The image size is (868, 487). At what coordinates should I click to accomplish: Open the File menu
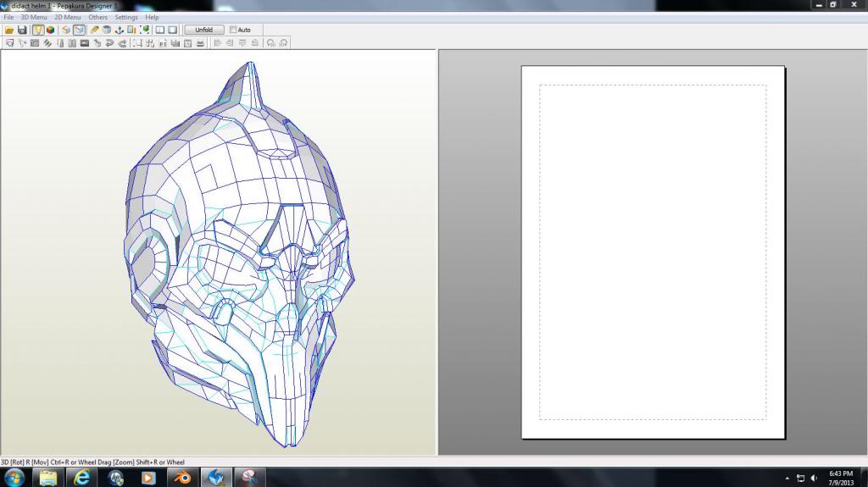coord(8,17)
